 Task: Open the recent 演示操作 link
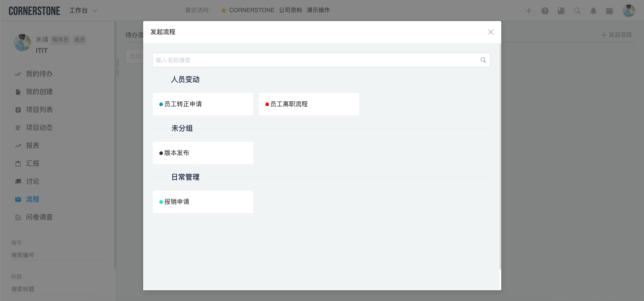[x=318, y=10]
